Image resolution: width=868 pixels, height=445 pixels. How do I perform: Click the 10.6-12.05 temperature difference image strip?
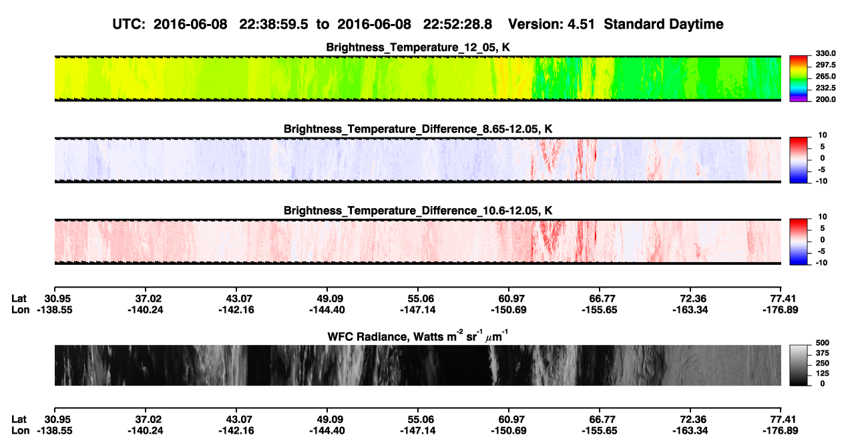tap(417, 242)
